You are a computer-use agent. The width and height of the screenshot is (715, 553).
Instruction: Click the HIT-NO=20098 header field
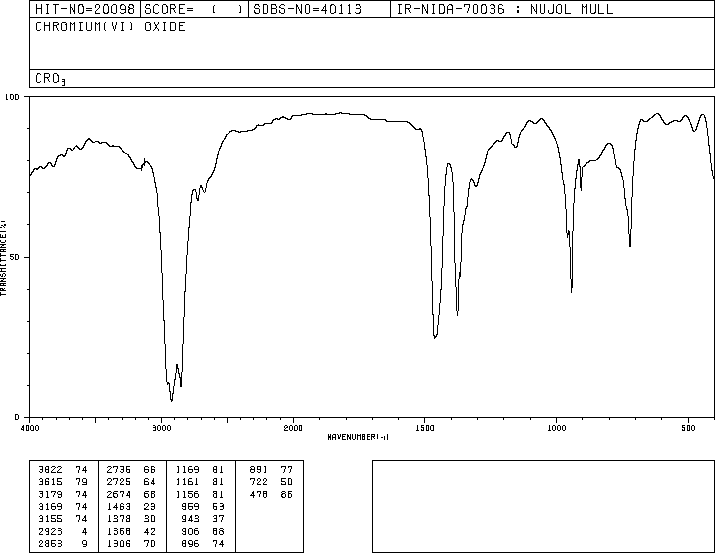tap(85, 9)
